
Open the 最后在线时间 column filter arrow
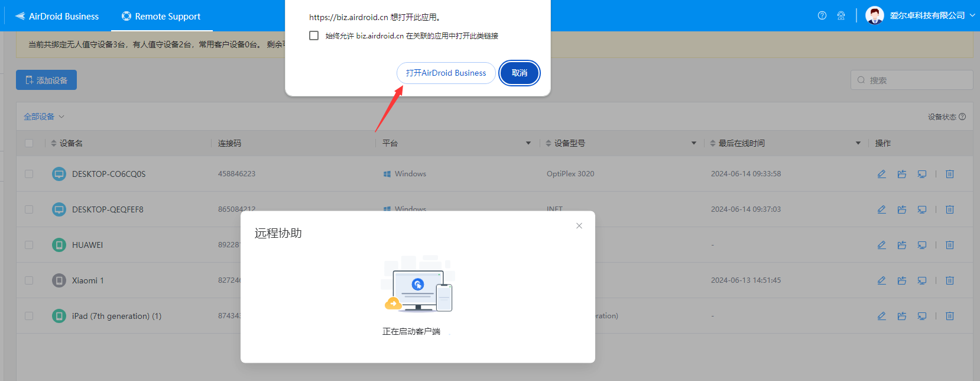point(858,143)
